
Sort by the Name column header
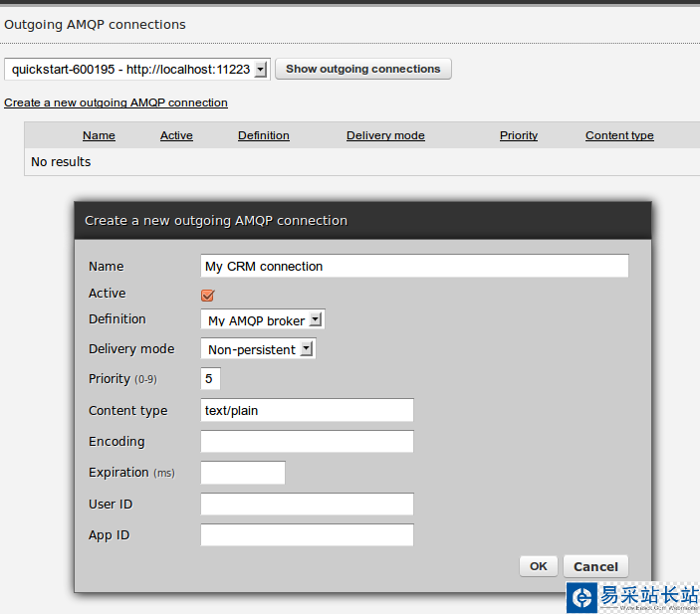pyautogui.click(x=99, y=135)
